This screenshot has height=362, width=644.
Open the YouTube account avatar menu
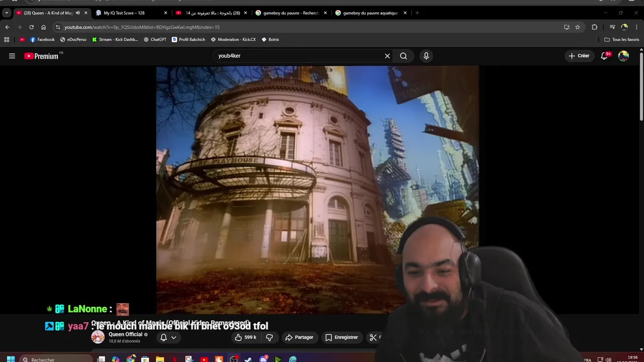click(x=623, y=56)
